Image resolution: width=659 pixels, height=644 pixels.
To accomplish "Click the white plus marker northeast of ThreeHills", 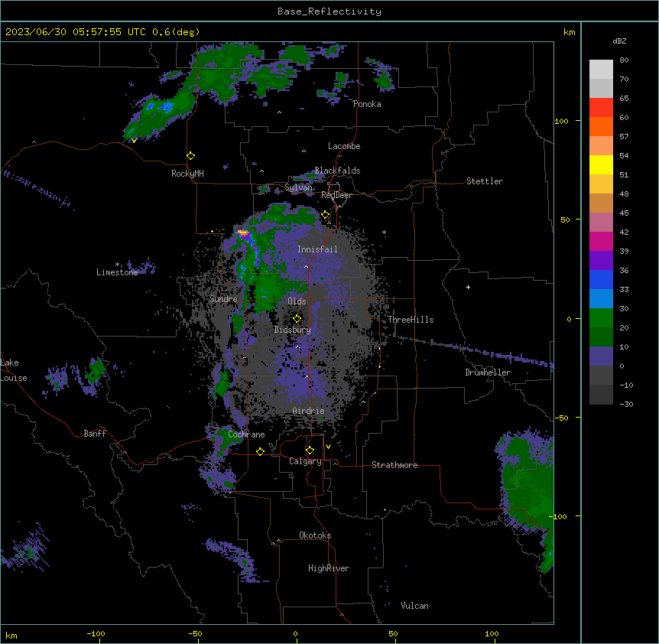I will 468,287.
